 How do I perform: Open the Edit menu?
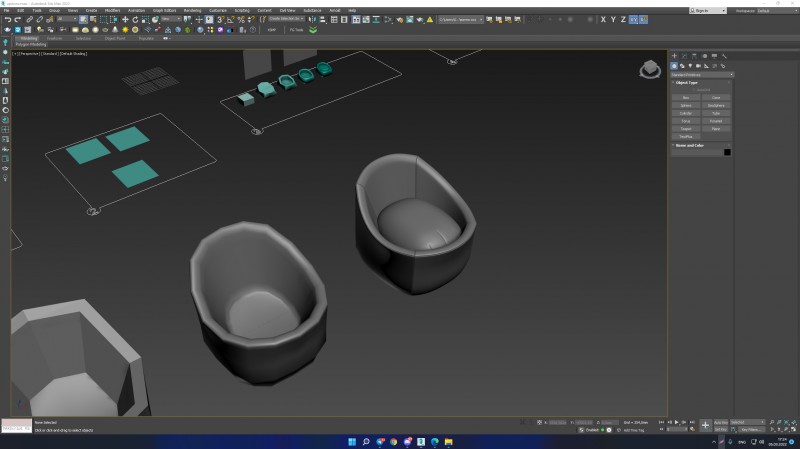pos(20,10)
